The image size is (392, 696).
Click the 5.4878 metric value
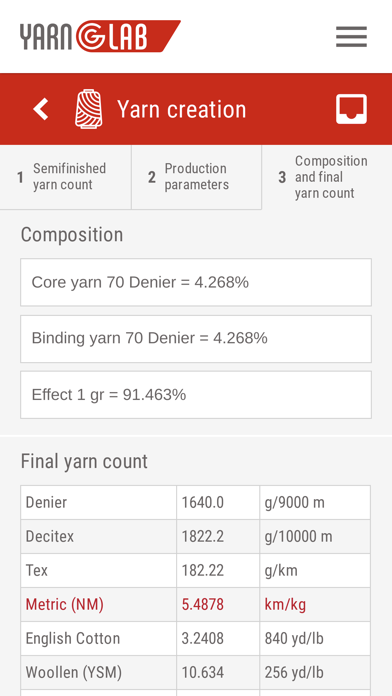tap(202, 605)
